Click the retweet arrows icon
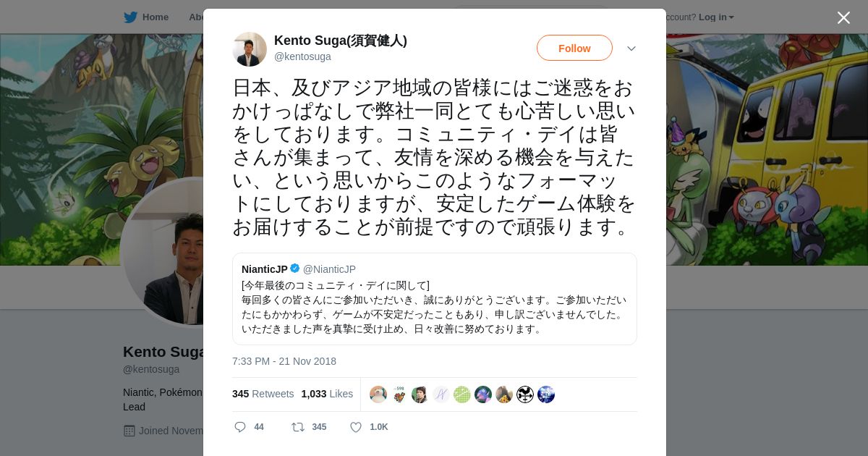868x456 pixels. tap(298, 427)
